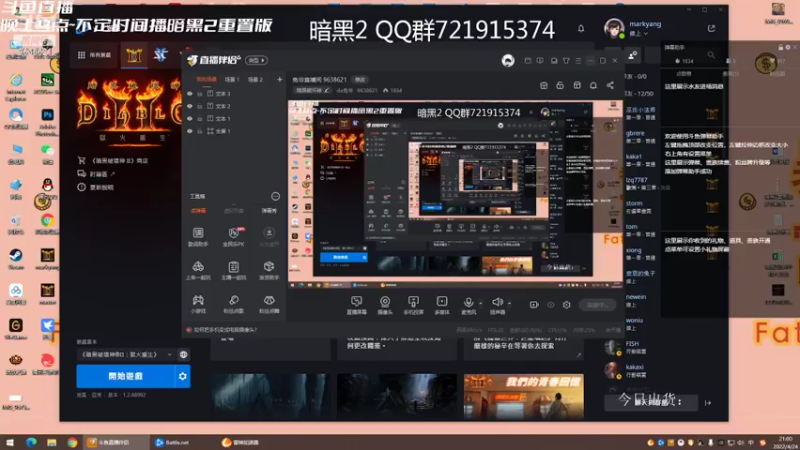Open all games grid in Battle.net

pos(94,55)
